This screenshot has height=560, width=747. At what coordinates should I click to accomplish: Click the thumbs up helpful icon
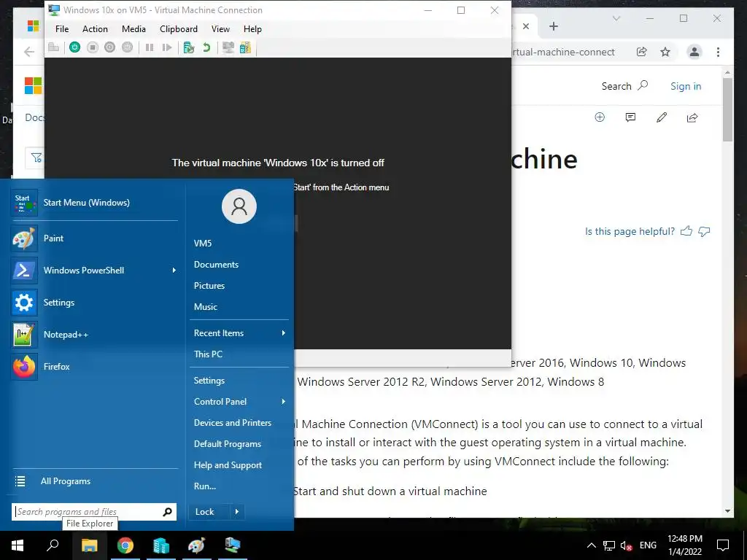coord(686,231)
